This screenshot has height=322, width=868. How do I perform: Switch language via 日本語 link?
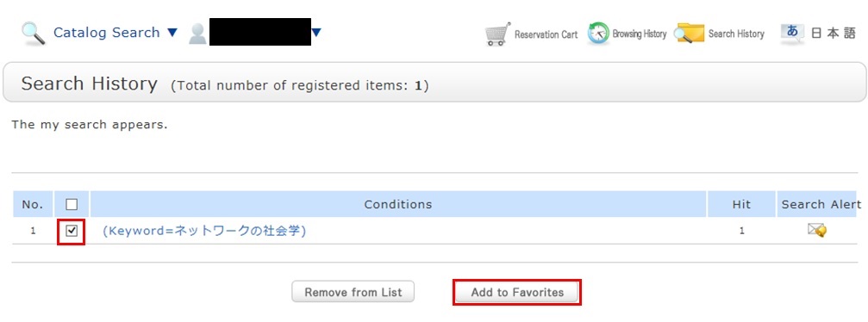834,34
